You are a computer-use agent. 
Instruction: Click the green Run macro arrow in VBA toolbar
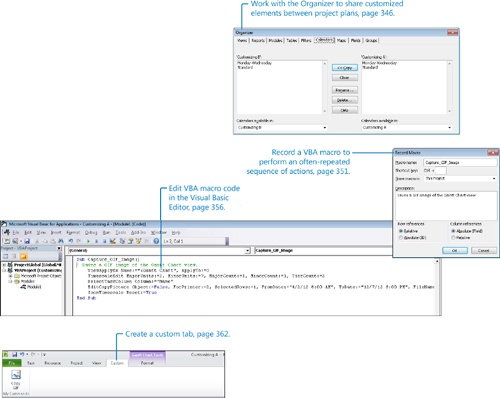(88, 241)
